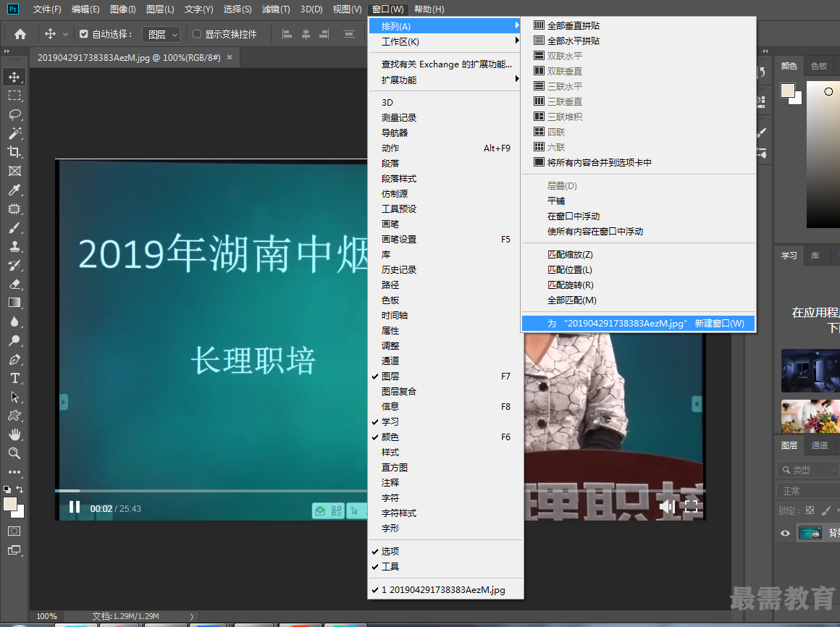
Task: Select the Eraser tool
Action: click(x=14, y=284)
